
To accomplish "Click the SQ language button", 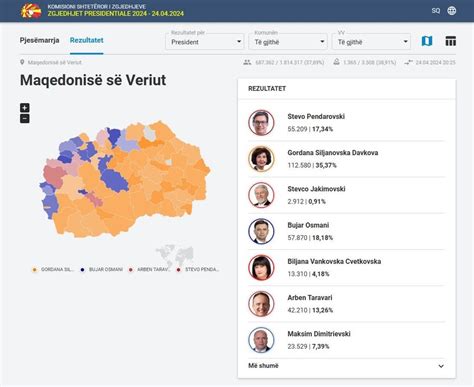I will tap(436, 11).
